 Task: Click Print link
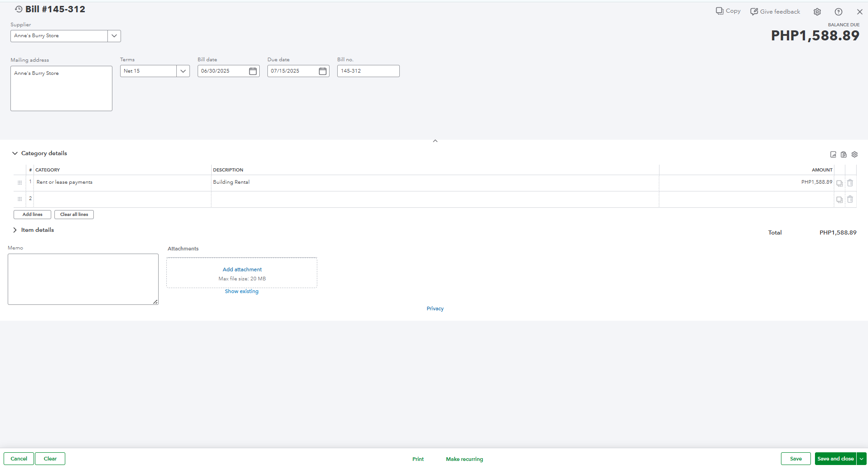click(418, 459)
